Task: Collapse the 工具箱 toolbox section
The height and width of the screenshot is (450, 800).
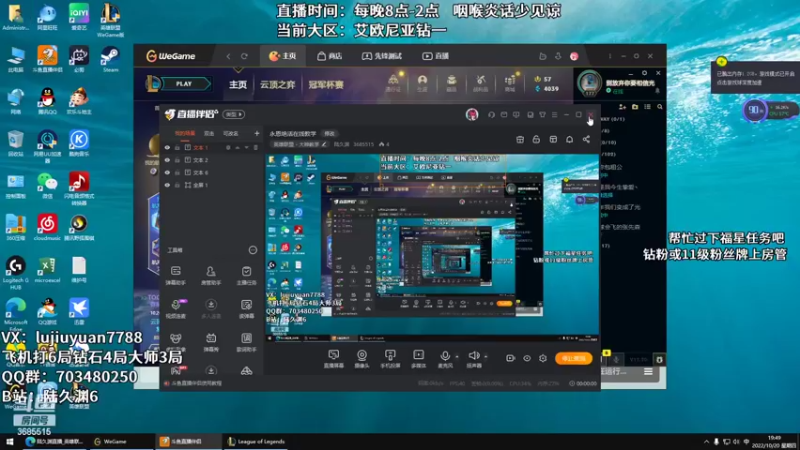Action: tap(253, 250)
